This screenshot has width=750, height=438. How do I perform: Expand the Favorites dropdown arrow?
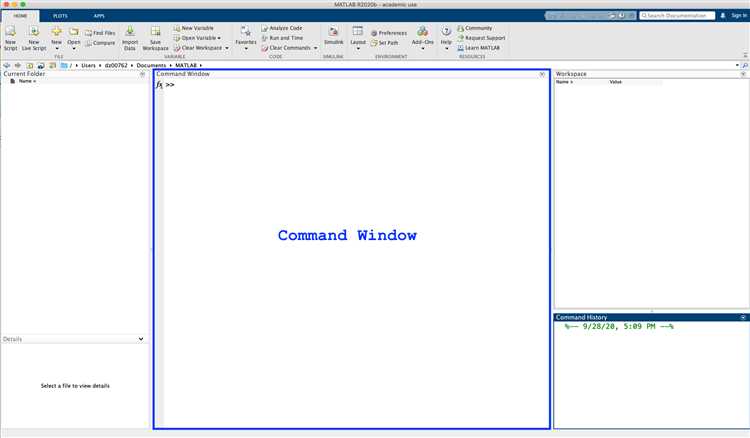pyautogui.click(x=246, y=49)
